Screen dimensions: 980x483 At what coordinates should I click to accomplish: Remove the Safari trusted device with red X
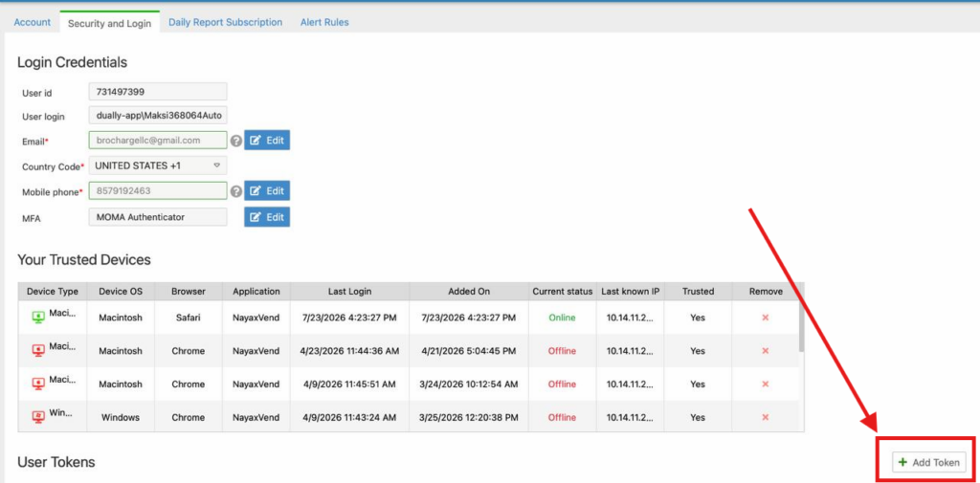pos(765,318)
